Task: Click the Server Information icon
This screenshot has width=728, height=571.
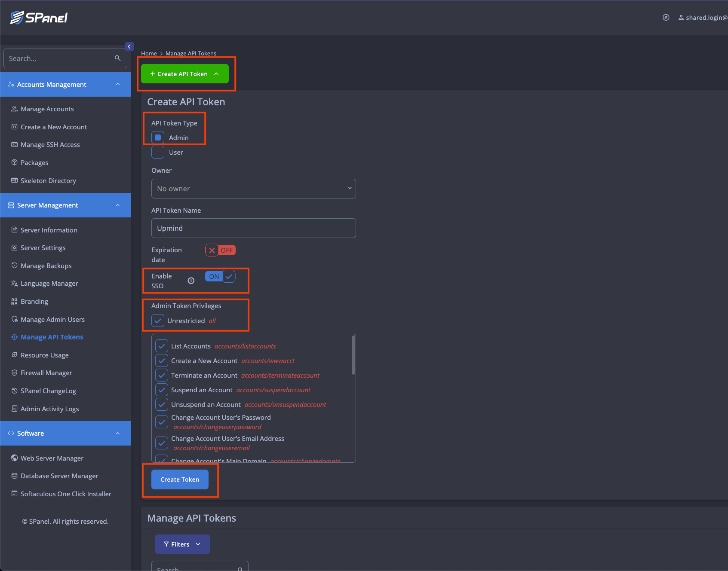Action: pyautogui.click(x=14, y=230)
